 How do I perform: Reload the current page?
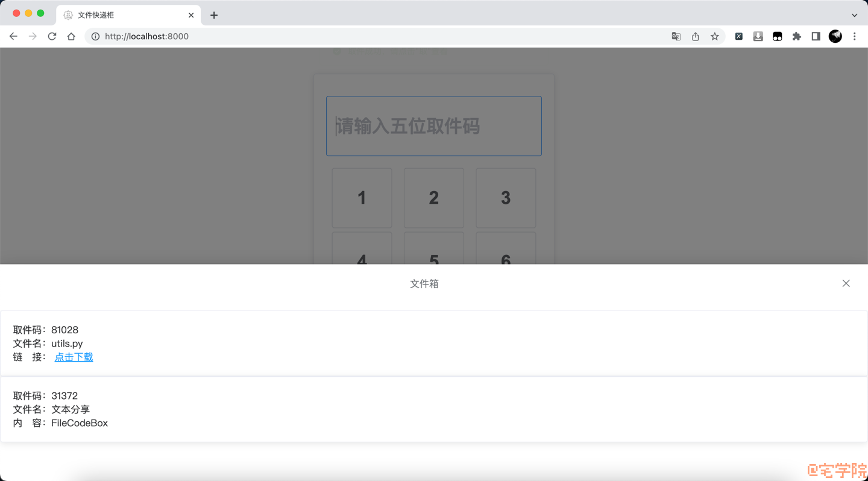[52, 36]
